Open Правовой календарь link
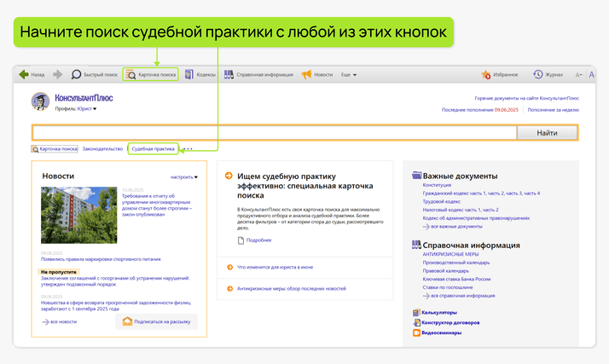This screenshot has width=609, height=364. [446, 270]
